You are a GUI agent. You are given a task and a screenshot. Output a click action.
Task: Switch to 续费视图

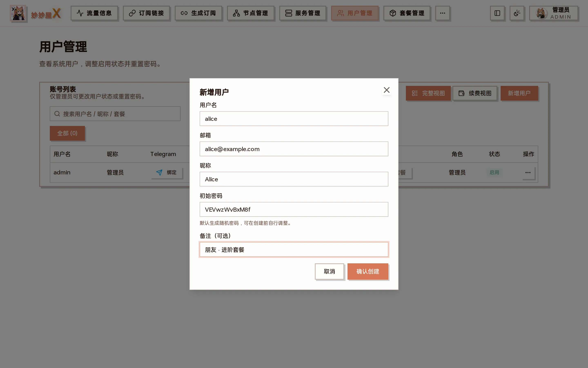point(475,93)
